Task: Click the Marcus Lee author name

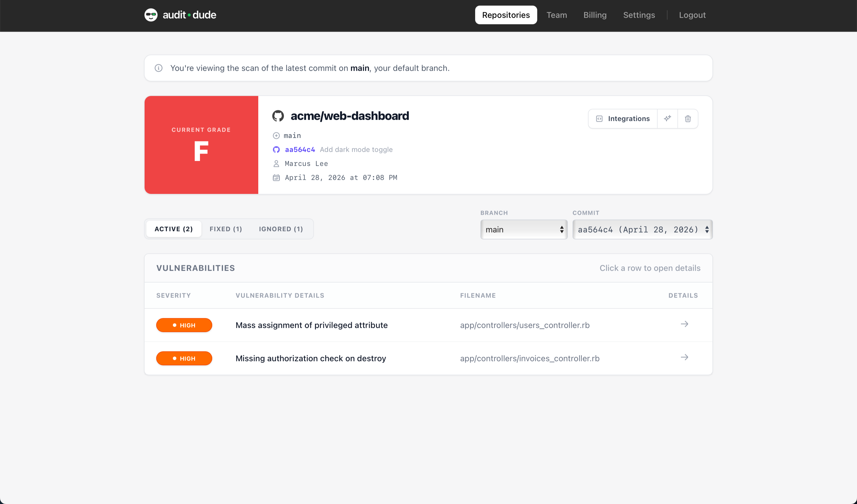Action: (x=306, y=164)
